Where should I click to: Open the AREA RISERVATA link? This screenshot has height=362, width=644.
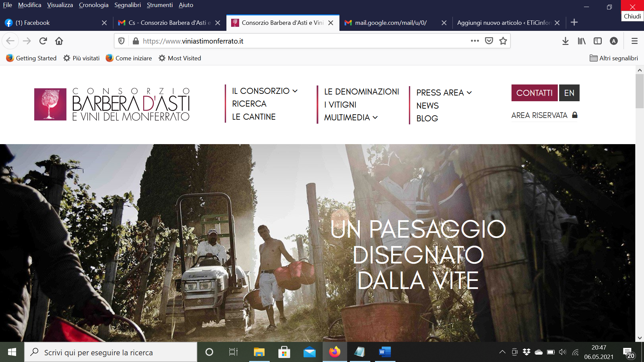click(x=539, y=115)
